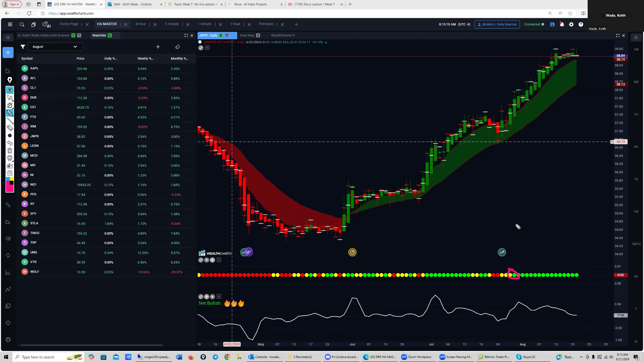Collapse the left panel with double chevrons
The image size is (644, 362).
(x=8, y=38)
